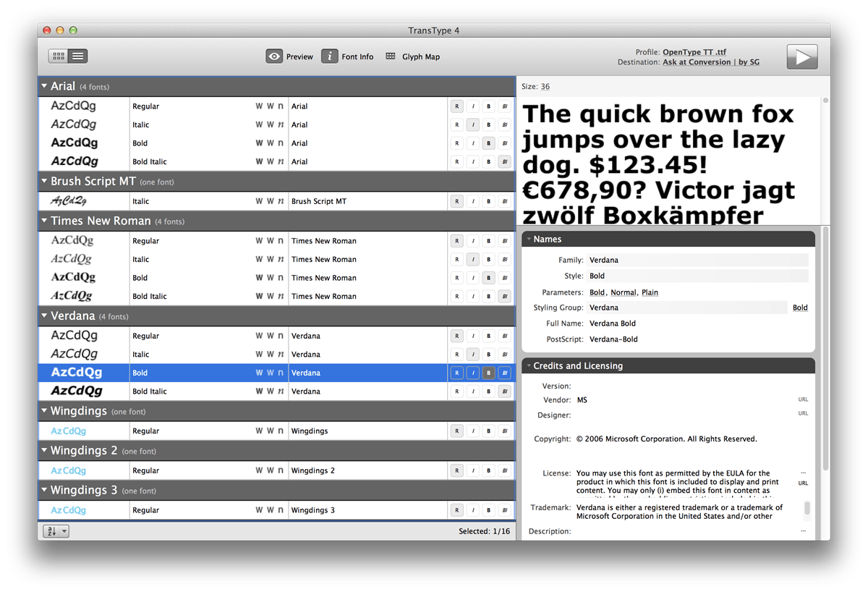Viewport: 868px width, 592px height.
Task: Collapse the Arial font family group
Action: click(x=44, y=86)
